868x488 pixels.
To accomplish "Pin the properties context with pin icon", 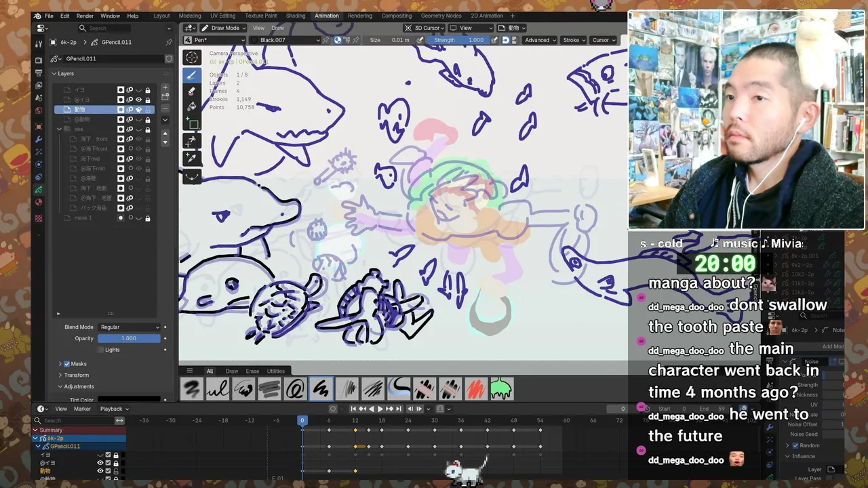I will tap(169, 42).
